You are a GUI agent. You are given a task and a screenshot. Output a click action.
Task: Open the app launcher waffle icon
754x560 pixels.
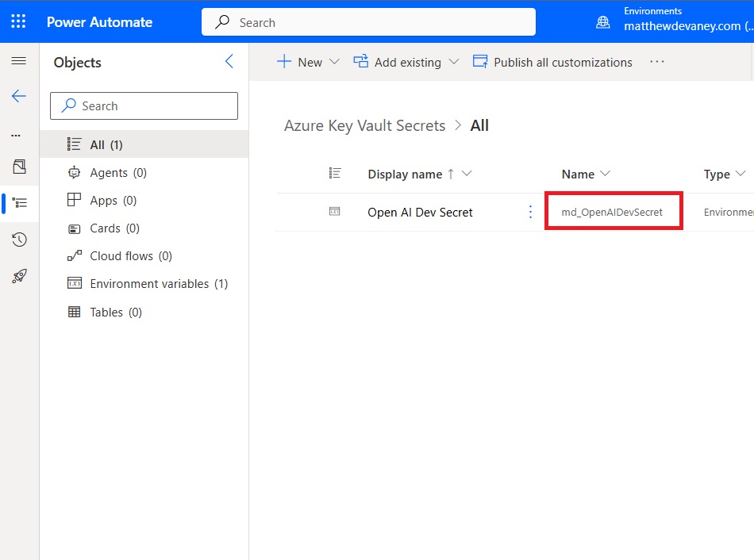pos(18,21)
